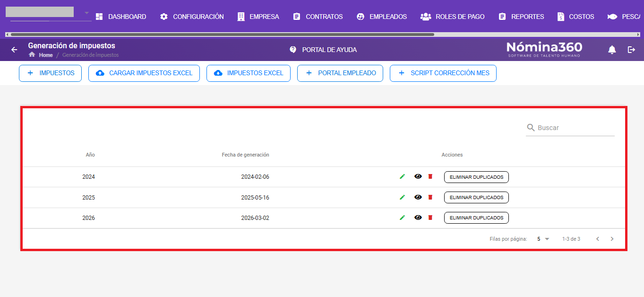Click PORTAL EMPLEADO button

[x=340, y=73]
